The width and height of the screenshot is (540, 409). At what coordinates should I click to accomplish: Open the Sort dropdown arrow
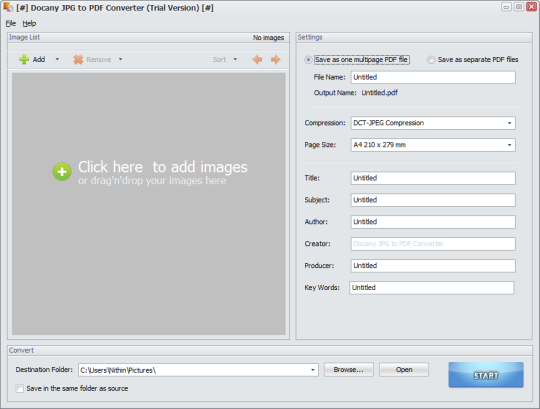[235, 59]
